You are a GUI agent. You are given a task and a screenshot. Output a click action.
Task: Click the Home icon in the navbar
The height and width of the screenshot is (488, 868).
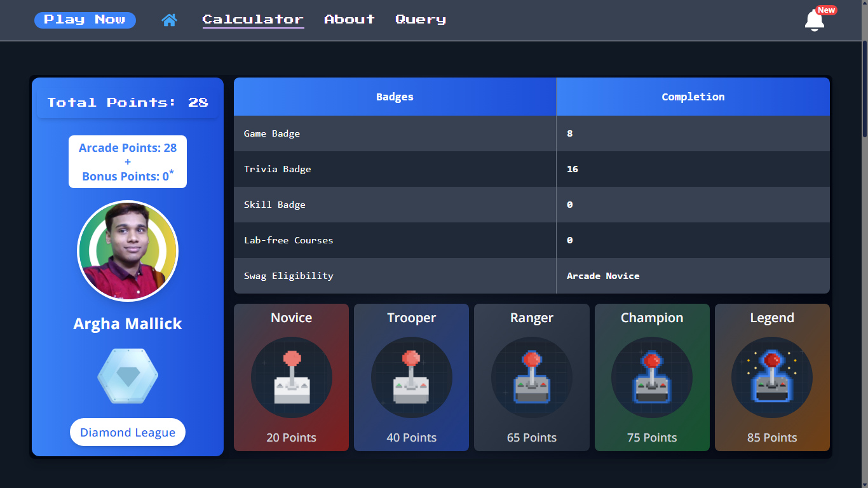[169, 20]
